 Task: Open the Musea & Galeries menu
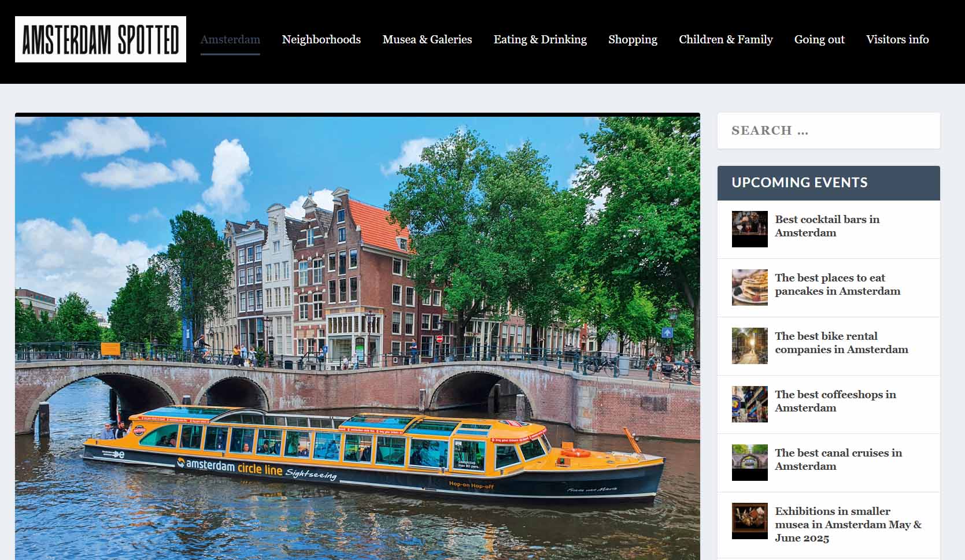[x=427, y=39]
